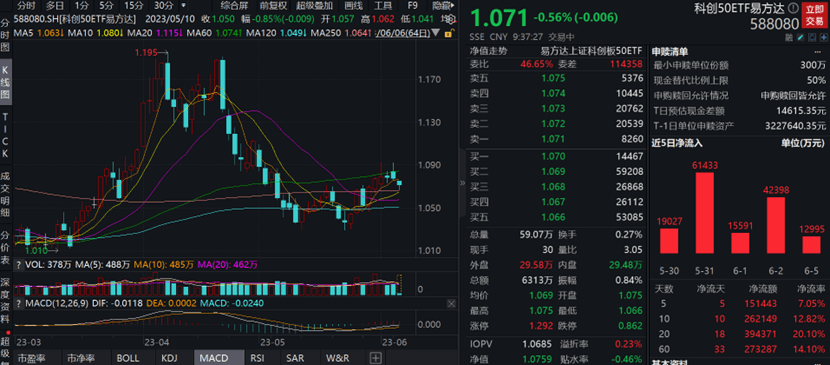The image size is (830, 365).
Task: Expand the 申赎清单 more options ellipsis
Action: [818, 52]
